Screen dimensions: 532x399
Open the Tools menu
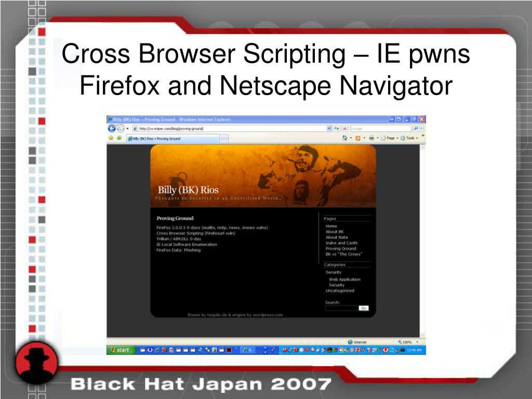pos(409,138)
